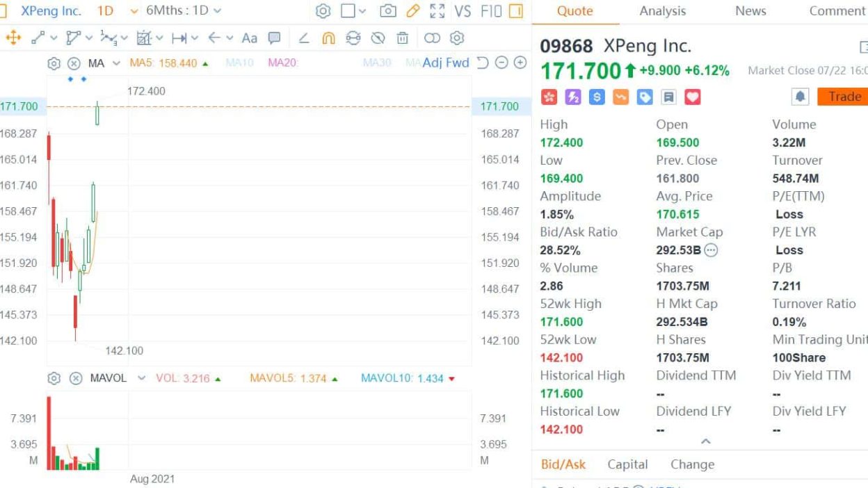This screenshot has width=868, height=488.
Task: Toggle the magnet snap mode
Action: 329,38
